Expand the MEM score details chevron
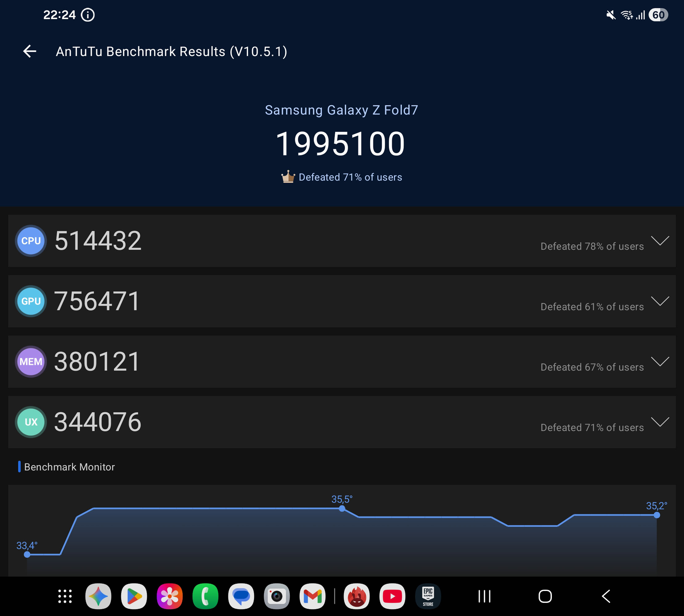The height and width of the screenshot is (616, 684). pyautogui.click(x=660, y=362)
